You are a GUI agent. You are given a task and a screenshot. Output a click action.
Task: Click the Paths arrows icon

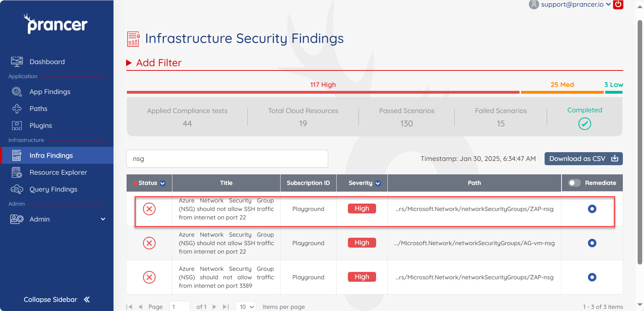click(x=17, y=108)
